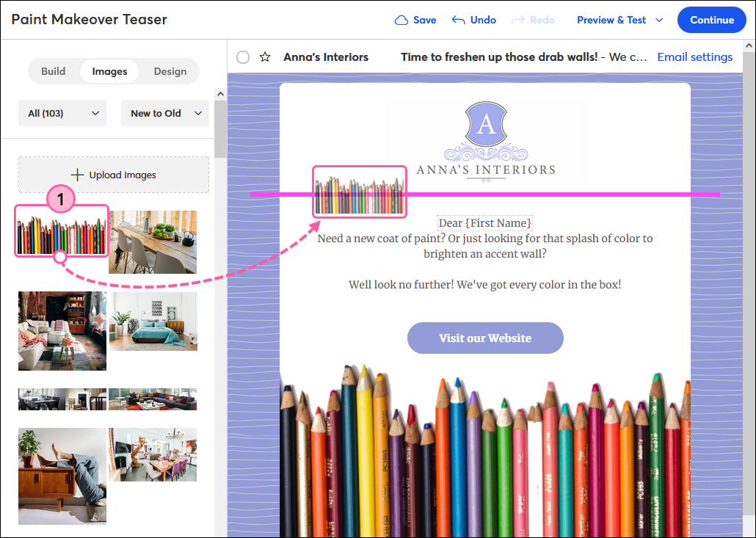Click the Dear {First Name} text block
Viewport: 756px width, 538px height.
click(485, 223)
